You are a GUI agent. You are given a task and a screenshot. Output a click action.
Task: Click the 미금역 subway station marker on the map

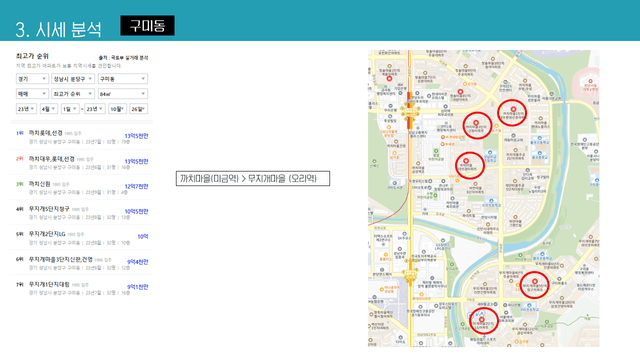coord(410,111)
